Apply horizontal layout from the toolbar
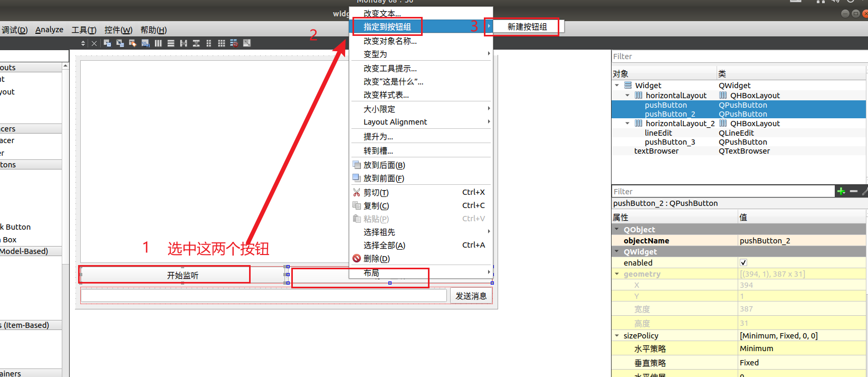This screenshot has width=868, height=377. pos(158,43)
